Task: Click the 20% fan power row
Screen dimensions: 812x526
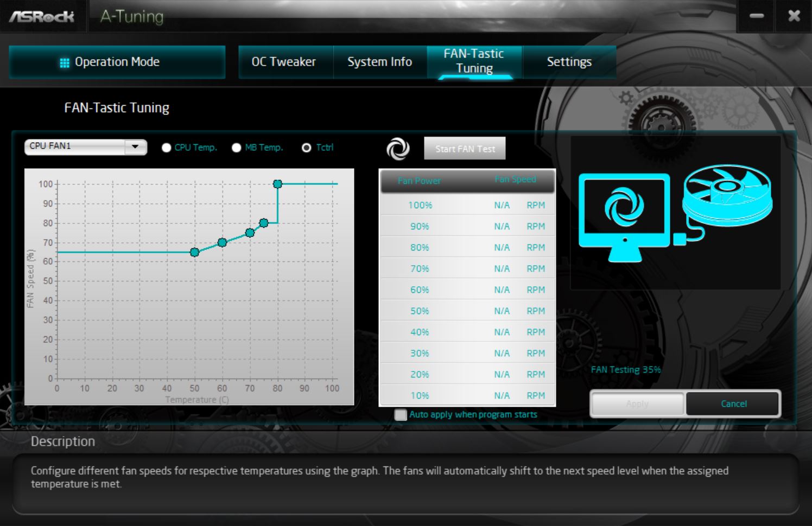Action: coord(467,374)
